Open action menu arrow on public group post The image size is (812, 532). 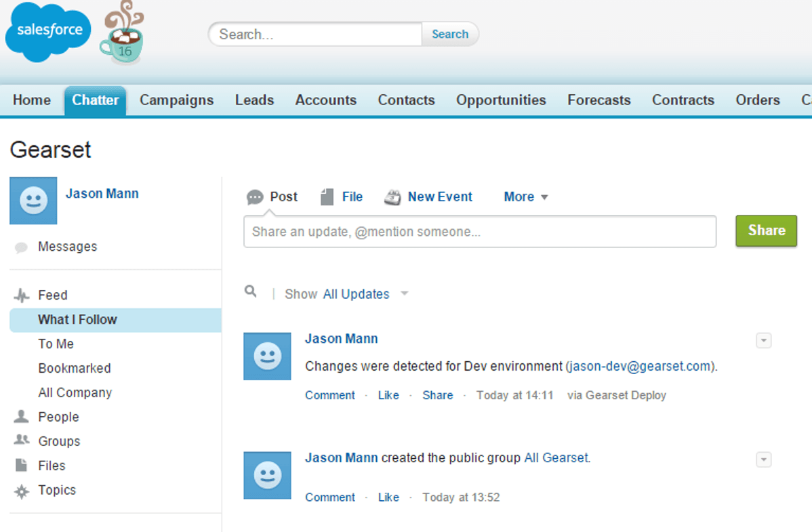(763, 460)
